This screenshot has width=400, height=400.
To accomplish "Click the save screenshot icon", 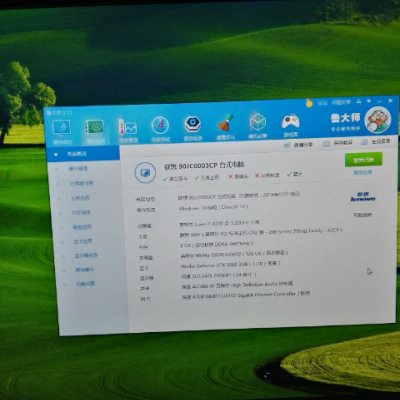I will [x=326, y=143].
